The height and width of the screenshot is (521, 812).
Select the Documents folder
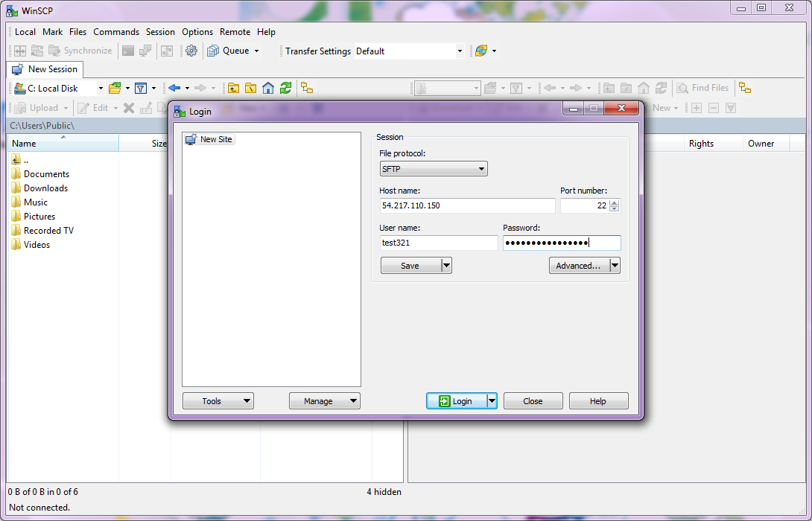[40, 174]
